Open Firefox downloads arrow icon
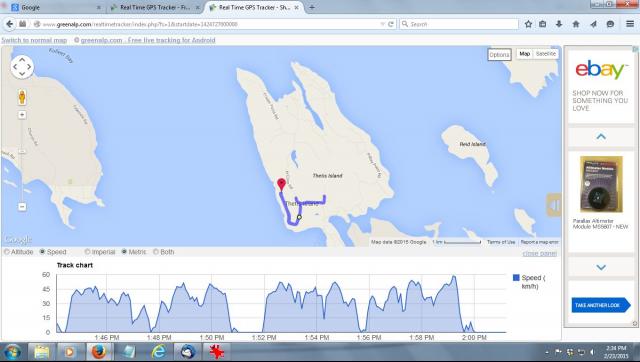Image resolution: width=640 pixels, height=362 pixels. coord(559,24)
